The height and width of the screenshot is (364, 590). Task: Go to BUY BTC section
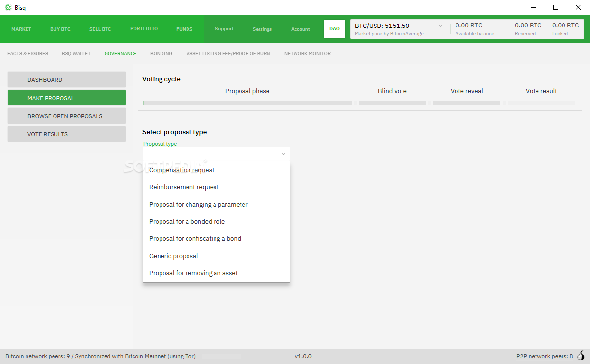[60, 29]
